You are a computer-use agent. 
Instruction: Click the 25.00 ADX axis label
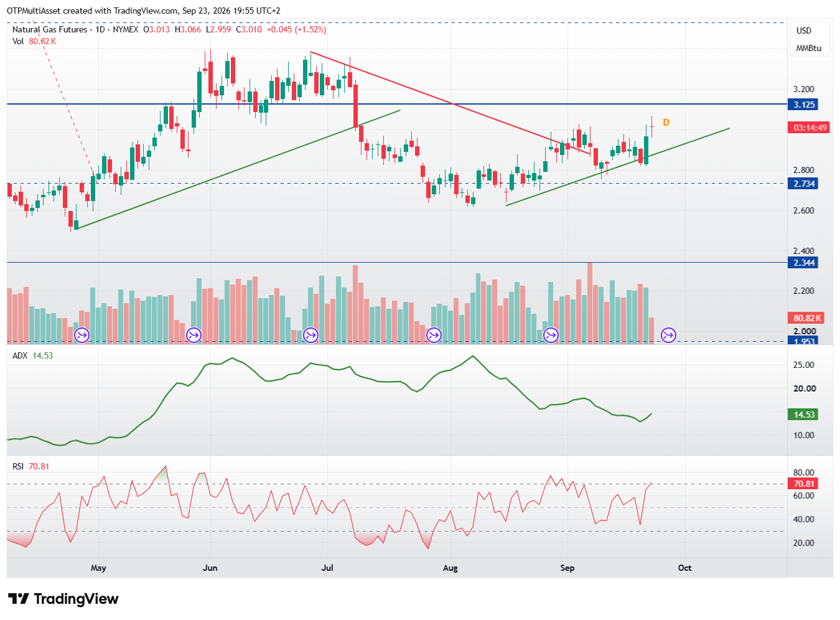point(804,365)
